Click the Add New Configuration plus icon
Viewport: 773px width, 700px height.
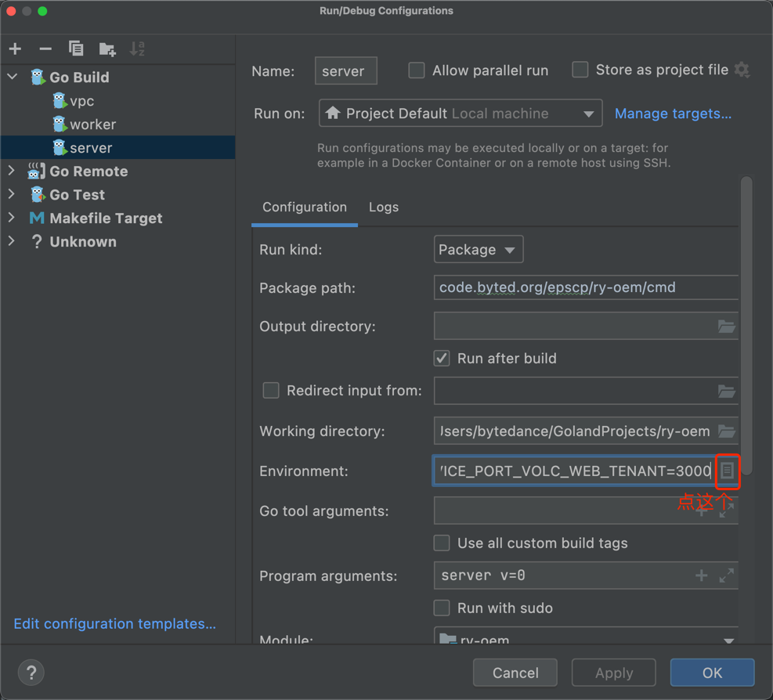click(x=16, y=49)
